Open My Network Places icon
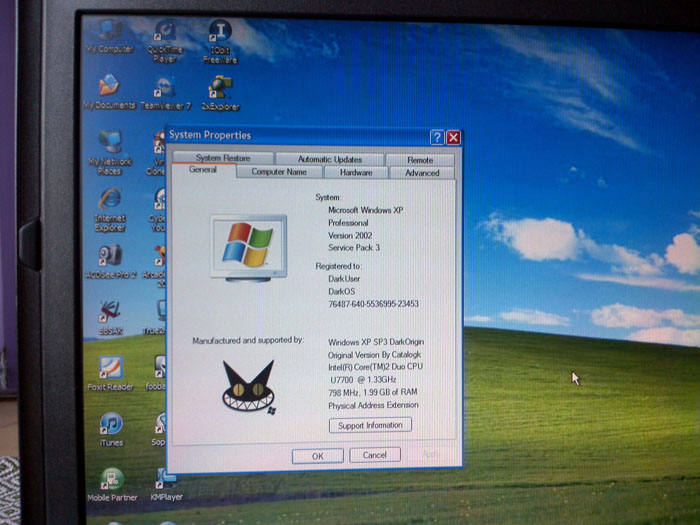Image resolution: width=700 pixels, height=525 pixels. coord(110,143)
